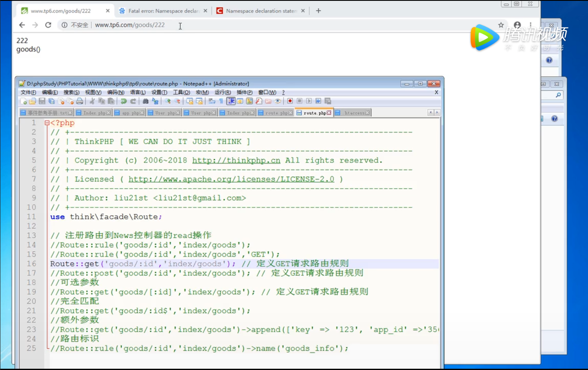Click the Close current file toolbar icon
Image resolution: width=588 pixels, height=370 pixels.
pyautogui.click(x=61, y=101)
